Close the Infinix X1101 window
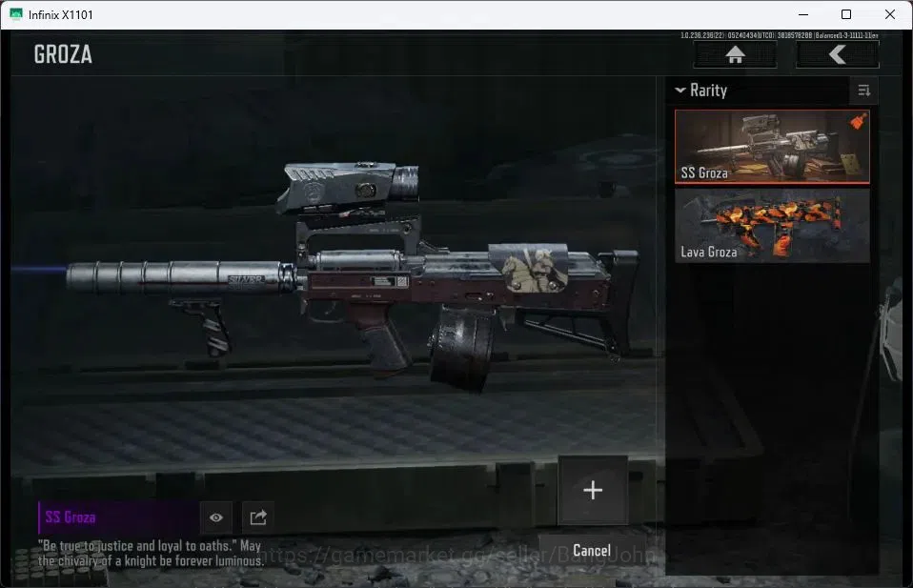Image resolution: width=913 pixels, height=588 pixels. [890, 14]
